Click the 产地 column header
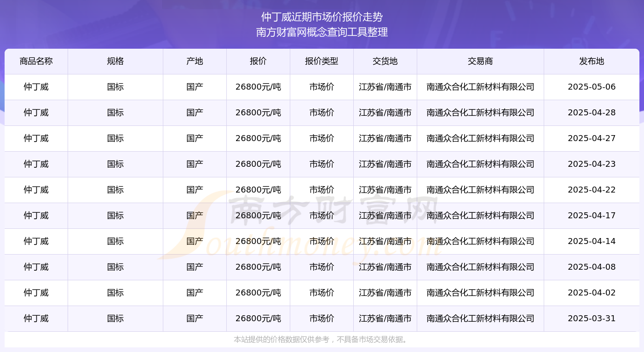644x352 pixels. (x=195, y=61)
